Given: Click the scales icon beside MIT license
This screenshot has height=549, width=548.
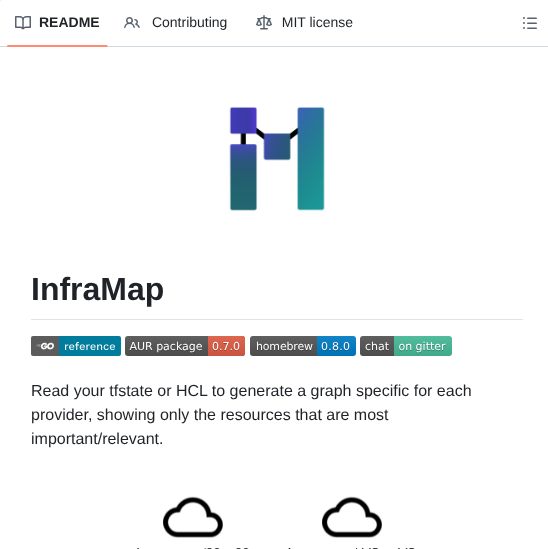Looking at the screenshot, I should 264,23.
